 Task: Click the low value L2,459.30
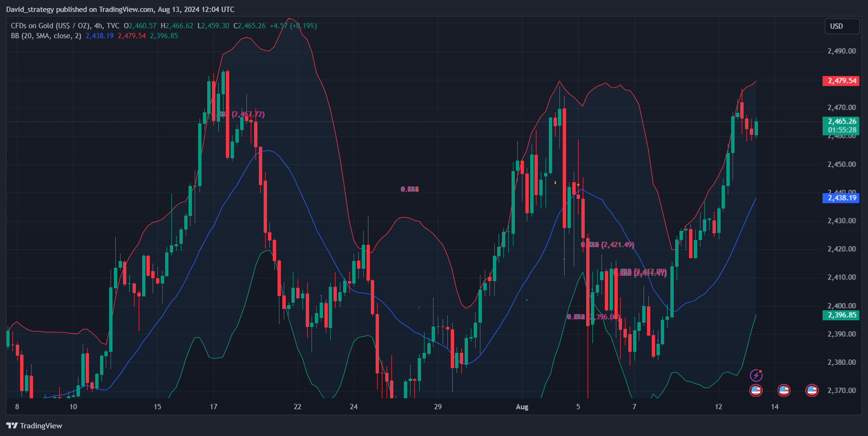[213, 26]
